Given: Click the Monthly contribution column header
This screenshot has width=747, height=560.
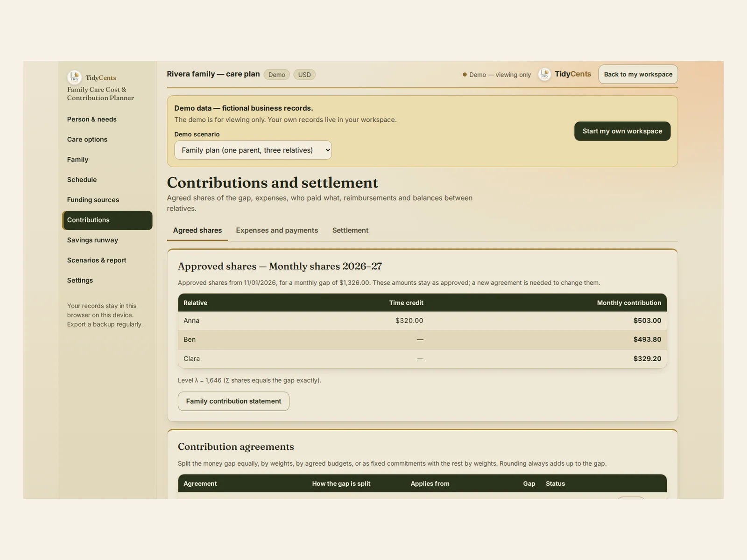Looking at the screenshot, I should pyautogui.click(x=629, y=303).
